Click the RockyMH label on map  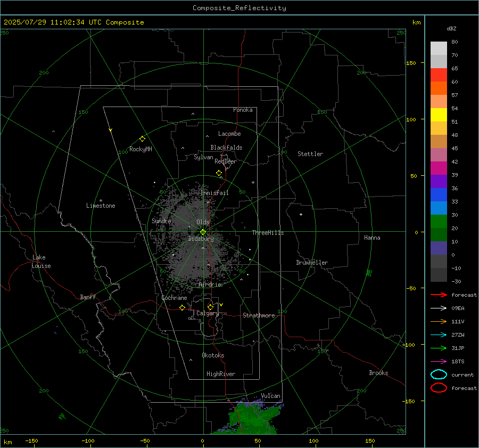point(141,149)
